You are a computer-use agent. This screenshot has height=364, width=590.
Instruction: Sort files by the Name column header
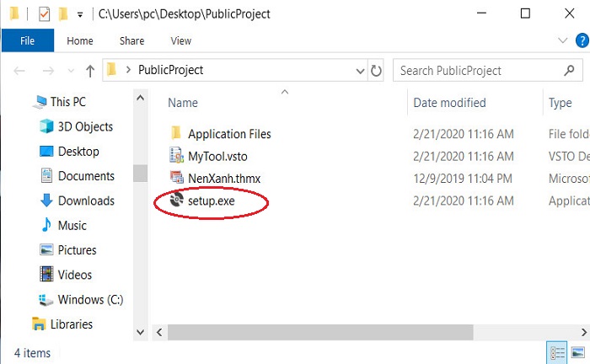tap(183, 103)
